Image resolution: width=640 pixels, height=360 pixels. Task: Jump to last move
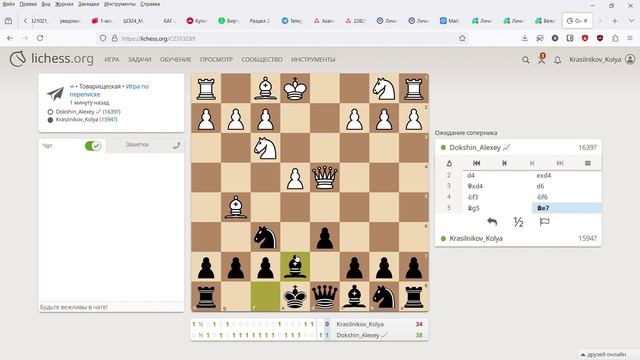pyautogui.click(x=560, y=163)
